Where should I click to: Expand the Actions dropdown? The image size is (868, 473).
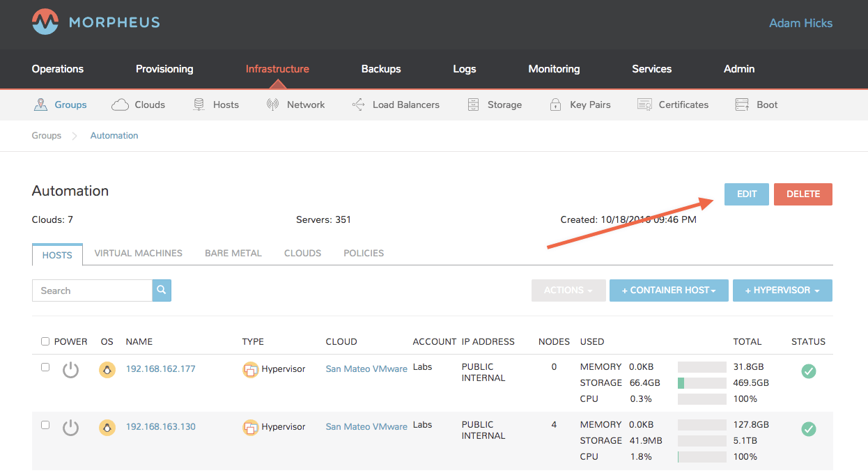click(x=568, y=290)
